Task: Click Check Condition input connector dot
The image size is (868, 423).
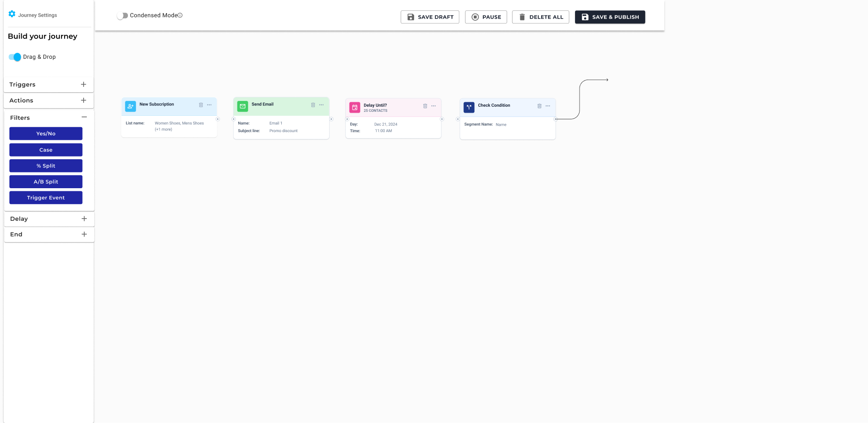Action: (458, 119)
